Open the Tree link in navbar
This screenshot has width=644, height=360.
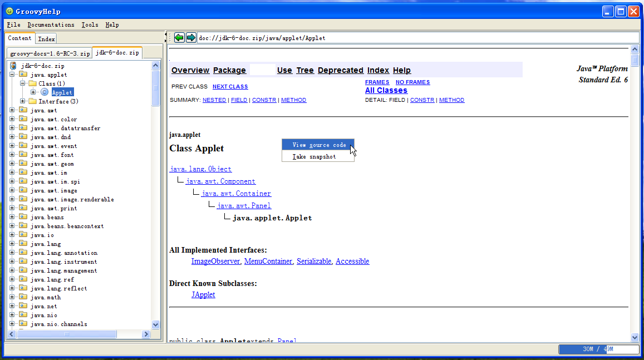pos(305,70)
